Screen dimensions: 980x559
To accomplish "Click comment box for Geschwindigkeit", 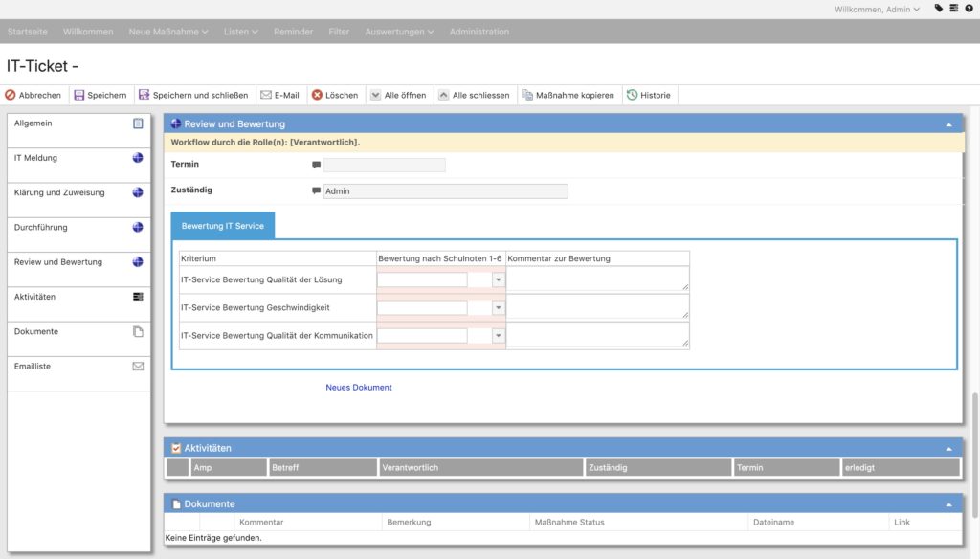I will pyautogui.click(x=597, y=307).
